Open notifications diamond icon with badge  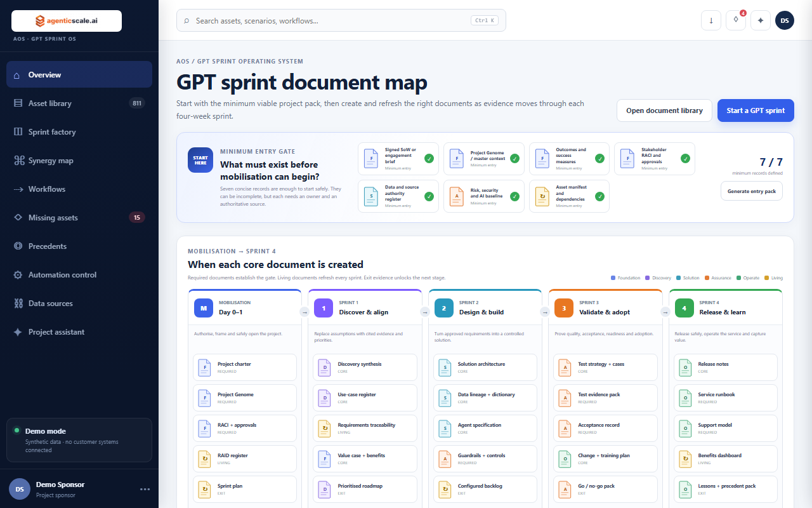tap(736, 20)
